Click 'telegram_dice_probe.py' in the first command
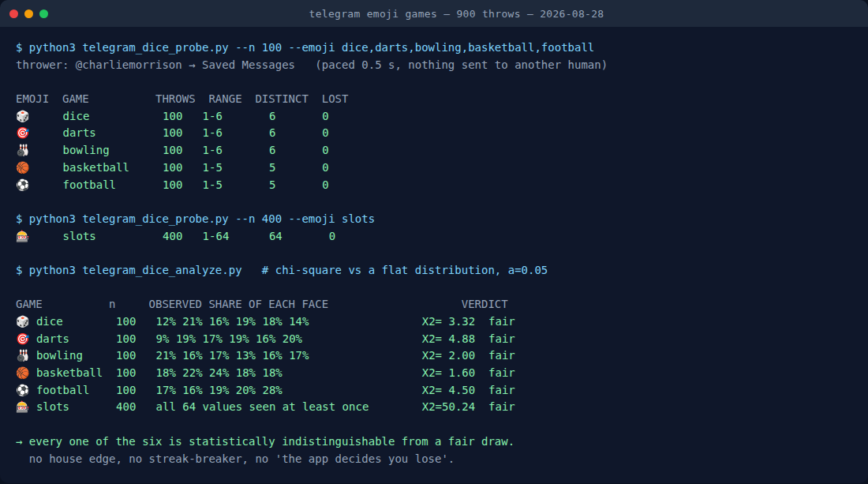The height and width of the screenshot is (484, 868). point(155,47)
